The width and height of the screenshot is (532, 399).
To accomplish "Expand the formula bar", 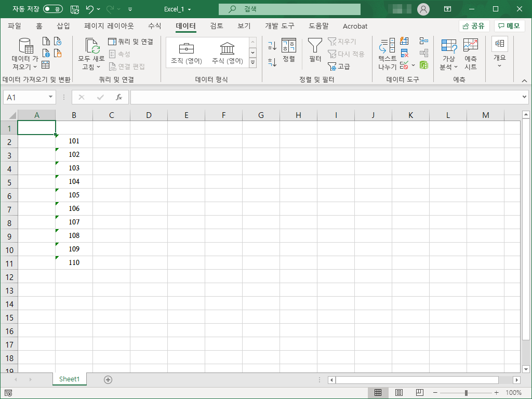I will coord(525,97).
